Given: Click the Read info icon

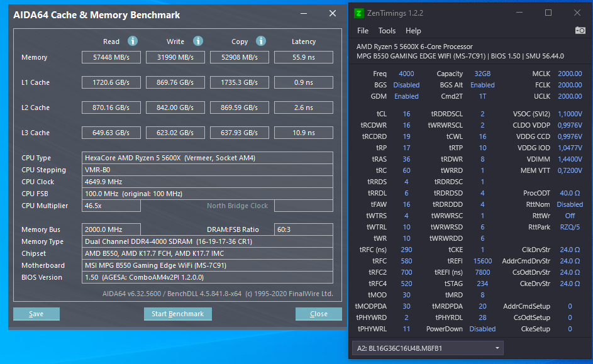Looking at the screenshot, I should click(132, 41).
